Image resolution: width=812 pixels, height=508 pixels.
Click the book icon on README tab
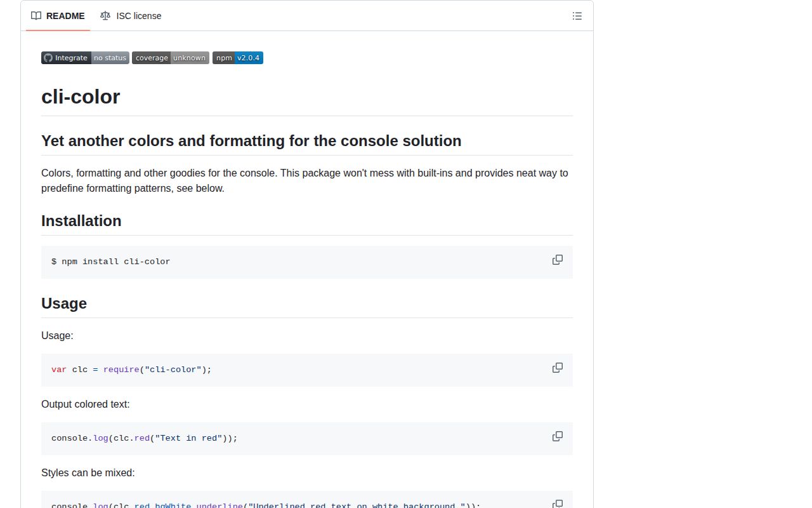click(36, 16)
